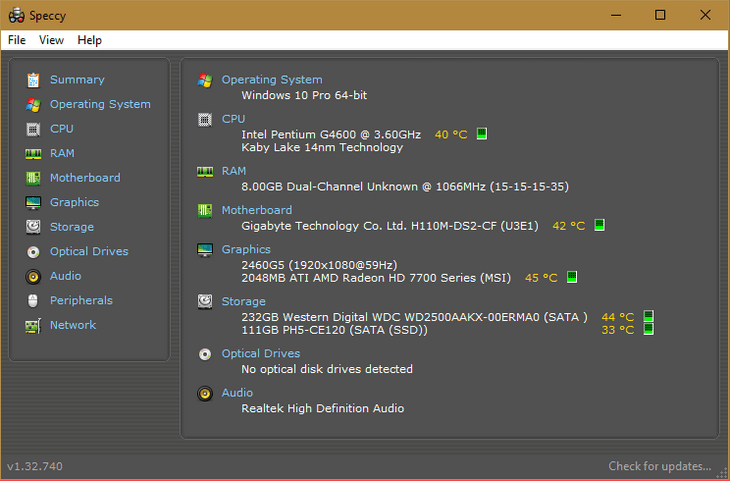Click the Storage hard drive sidebar icon
731x483 pixels.
pos(33,227)
